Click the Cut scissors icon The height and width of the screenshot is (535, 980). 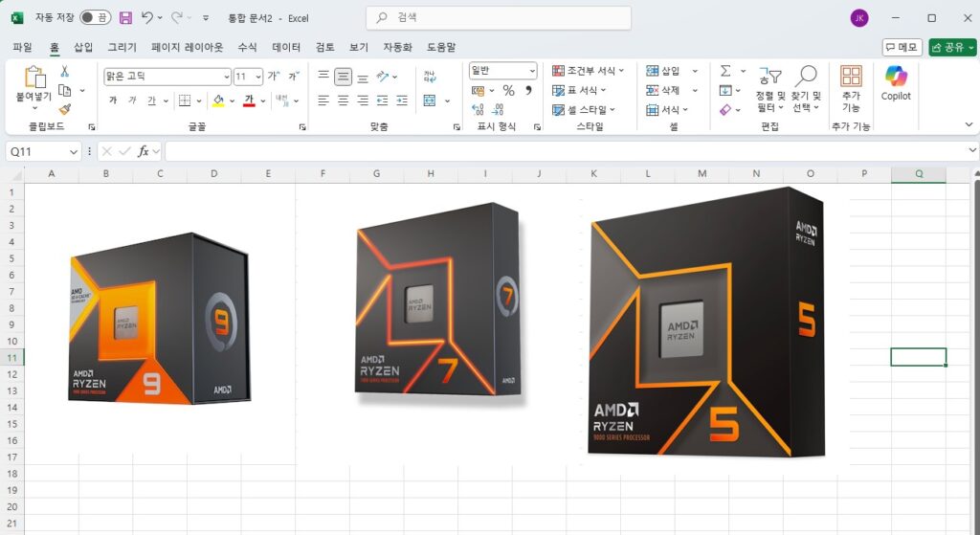point(66,72)
